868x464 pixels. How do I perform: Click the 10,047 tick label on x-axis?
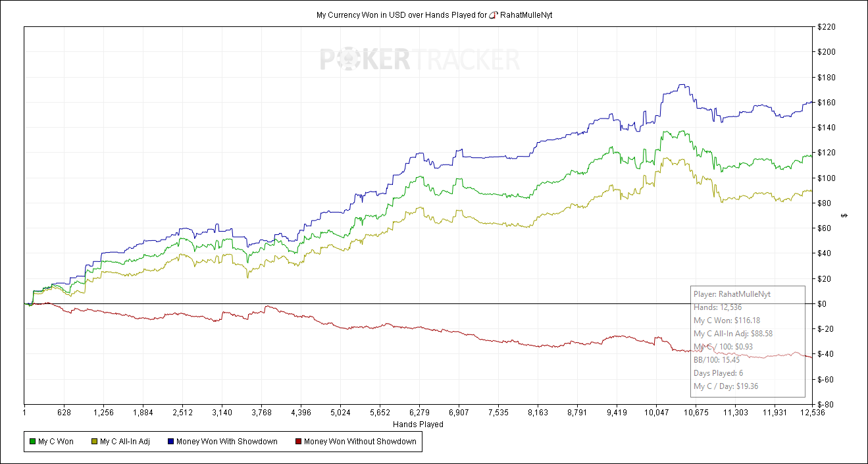(x=656, y=413)
